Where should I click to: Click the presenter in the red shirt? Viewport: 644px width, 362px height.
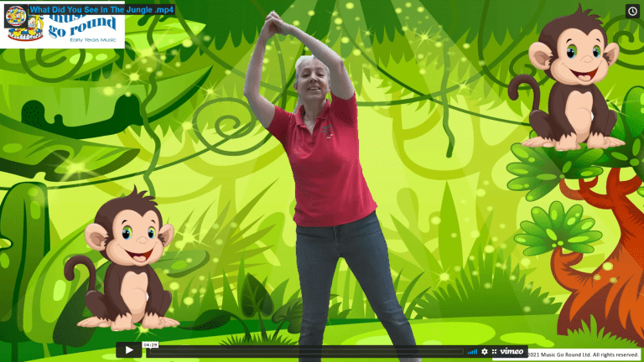coord(328,168)
